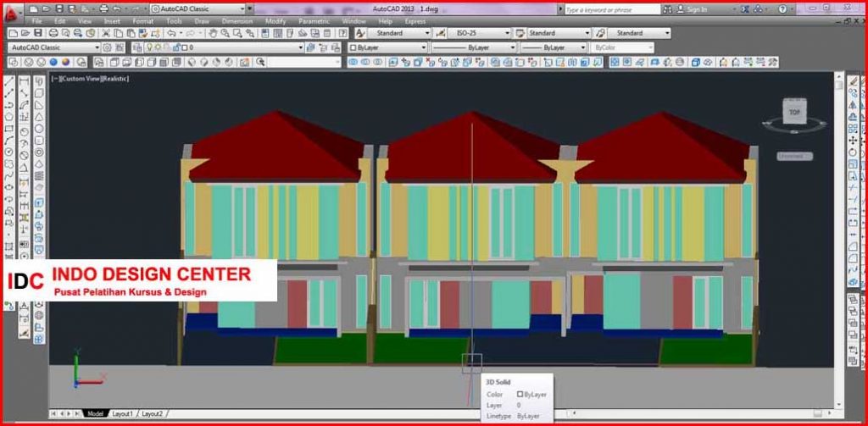Click Cut scissors icon in Standard toolbar

pyautogui.click(x=106, y=33)
